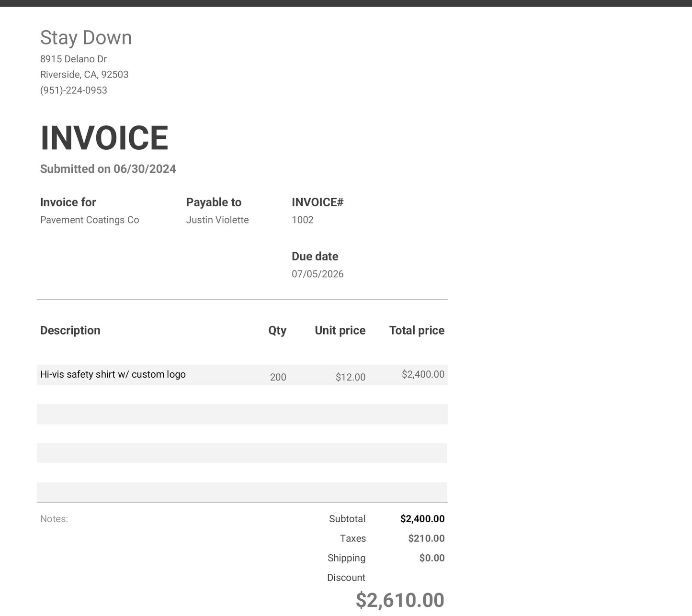Image resolution: width=692 pixels, height=616 pixels.
Task: Select payee name Justin Violette
Action: click(217, 220)
